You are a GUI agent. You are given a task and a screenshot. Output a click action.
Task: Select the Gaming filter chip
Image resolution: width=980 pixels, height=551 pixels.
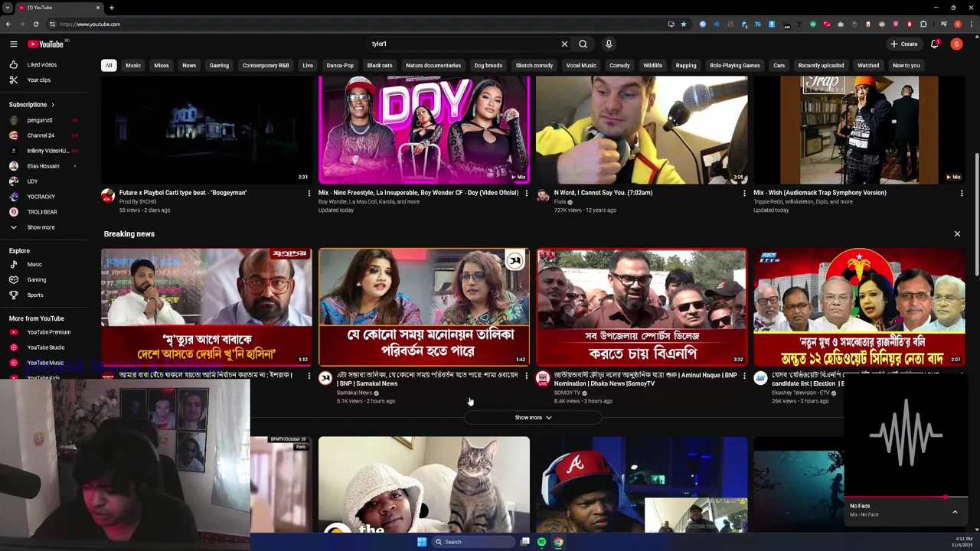[x=219, y=66]
